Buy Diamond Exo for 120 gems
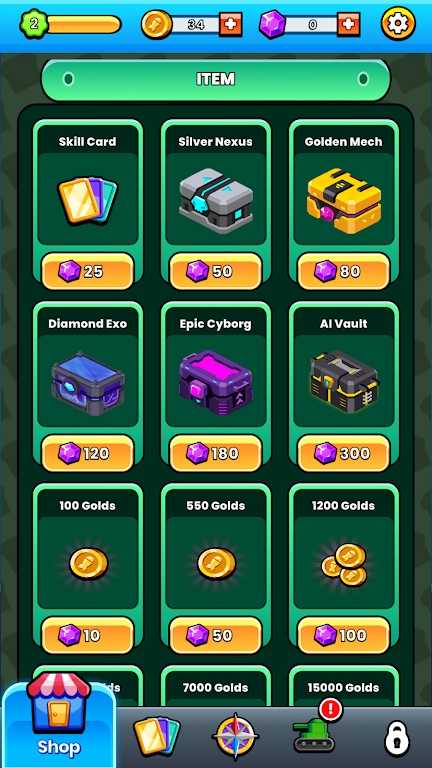 coord(88,453)
